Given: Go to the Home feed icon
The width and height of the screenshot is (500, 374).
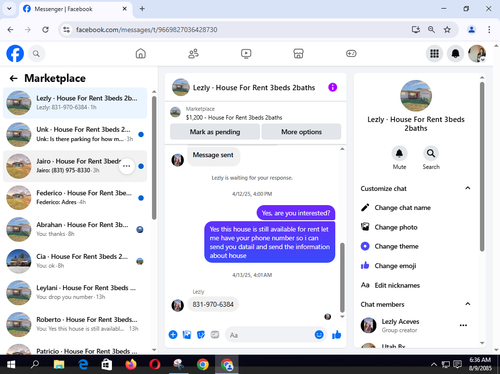Looking at the screenshot, I should [141, 53].
